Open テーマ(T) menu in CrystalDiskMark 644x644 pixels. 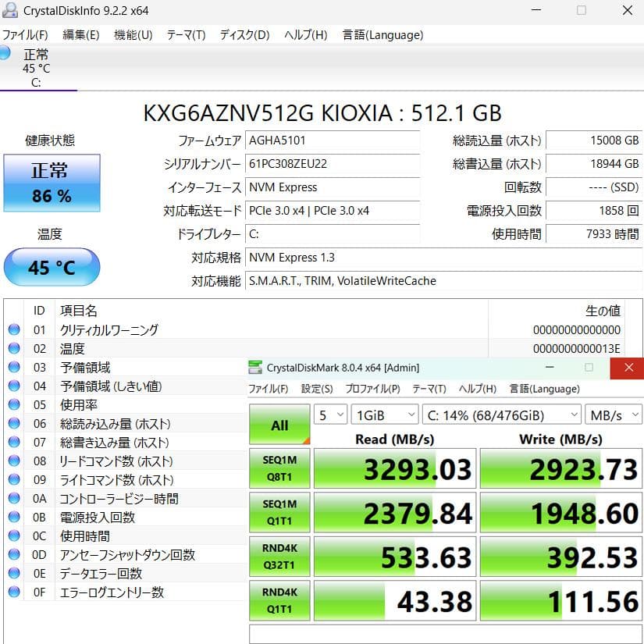pyautogui.click(x=429, y=389)
